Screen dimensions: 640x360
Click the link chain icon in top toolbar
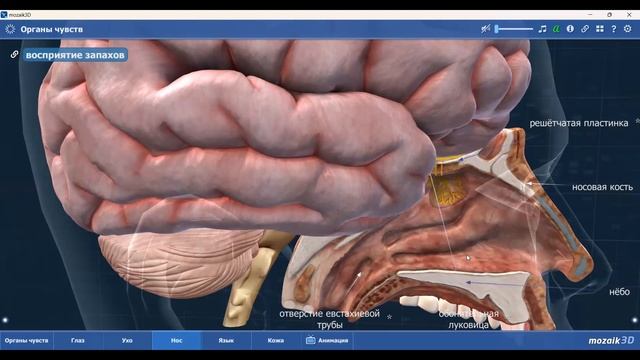[585, 29]
